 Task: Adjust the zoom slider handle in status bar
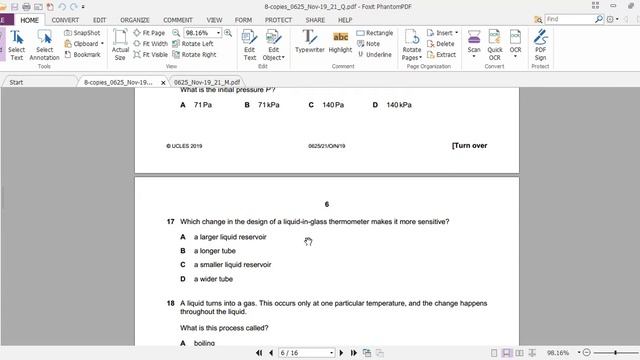(x=615, y=353)
